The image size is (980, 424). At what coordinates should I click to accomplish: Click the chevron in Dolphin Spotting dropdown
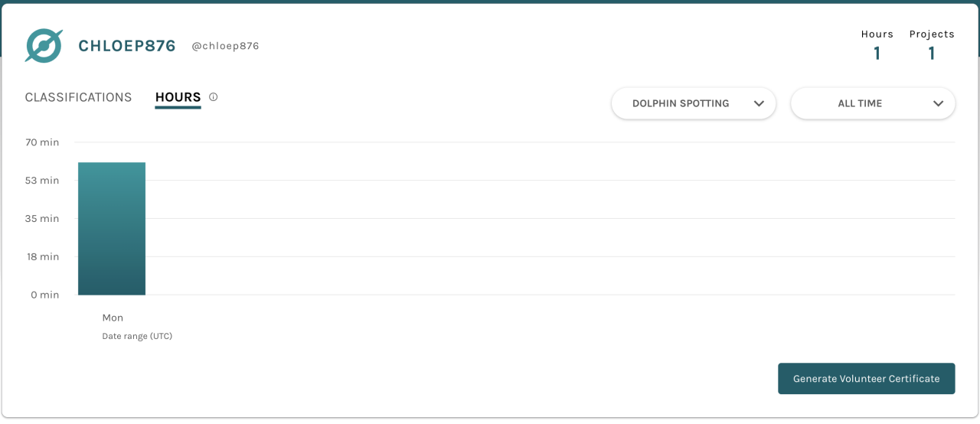[759, 104]
